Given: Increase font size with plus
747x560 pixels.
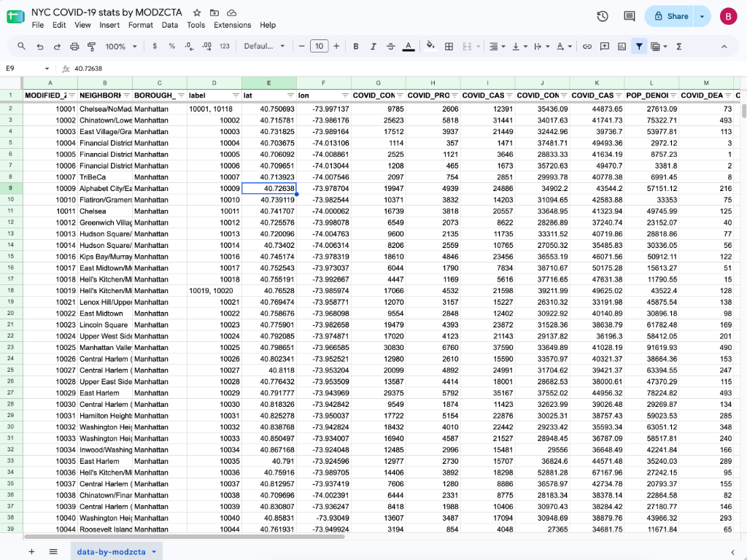Looking at the screenshot, I should [x=336, y=46].
